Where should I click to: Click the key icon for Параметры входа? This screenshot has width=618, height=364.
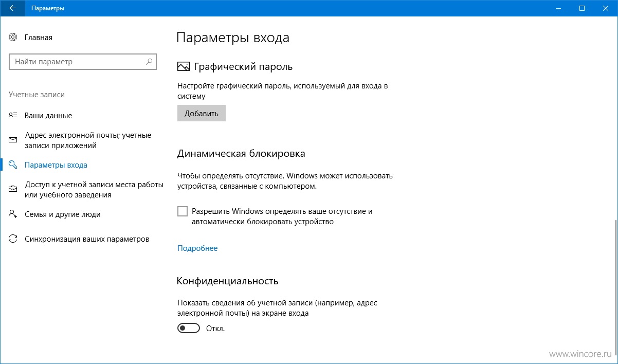[13, 165]
